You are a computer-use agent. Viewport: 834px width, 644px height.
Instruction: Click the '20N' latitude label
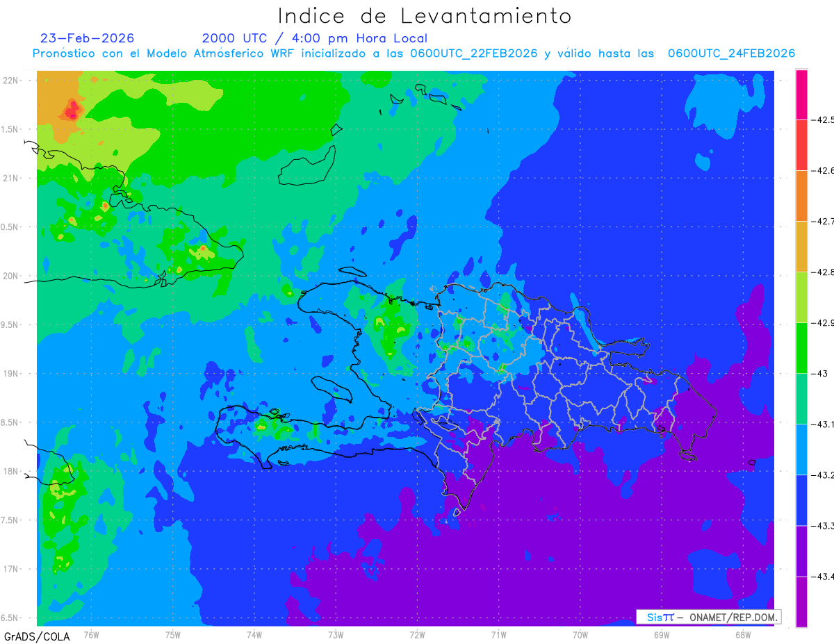tap(10, 276)
